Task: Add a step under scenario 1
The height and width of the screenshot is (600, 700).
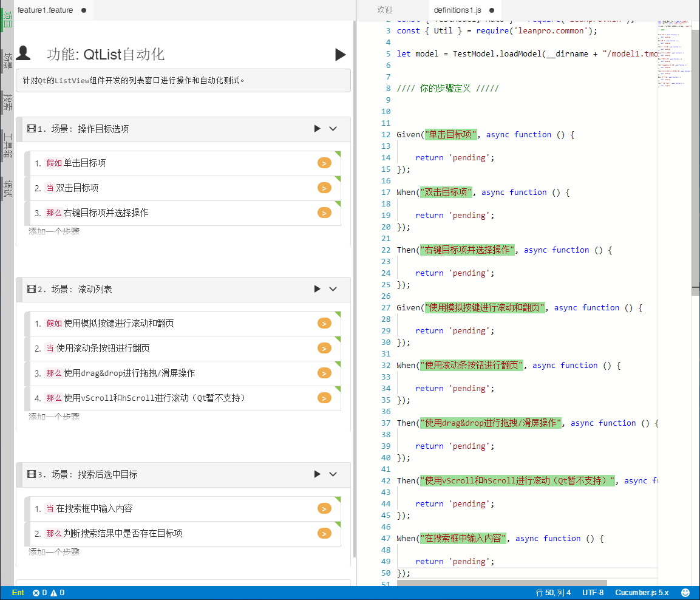Action: click(x=54, y=231)
